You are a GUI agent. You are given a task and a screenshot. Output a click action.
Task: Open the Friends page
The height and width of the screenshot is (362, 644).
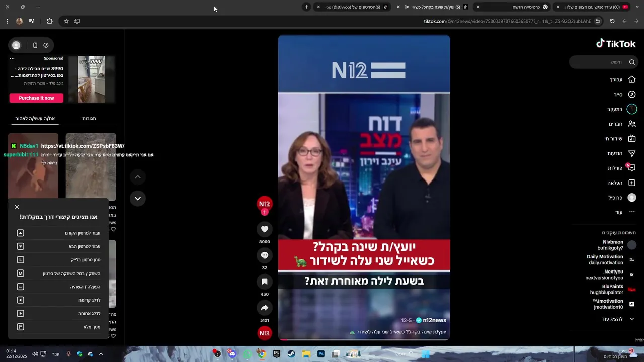point(622,124)
